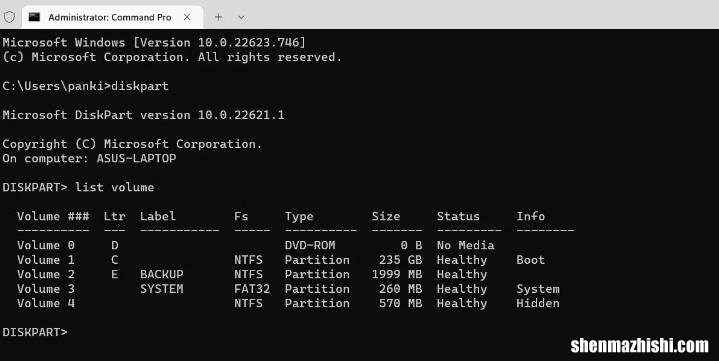Click the NTFS value in Volume 1 row
The width and height of the screenshot is (719, 361).
pos(249,260)
